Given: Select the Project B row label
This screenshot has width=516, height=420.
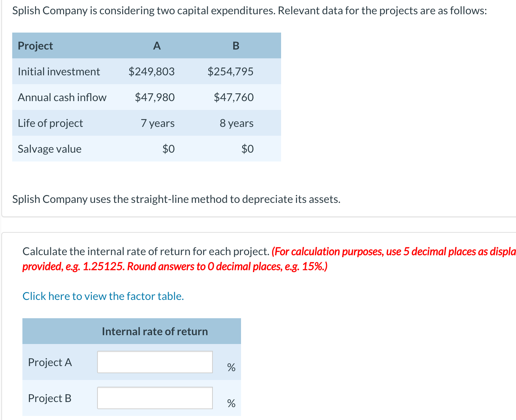Looking at the screenshot, I should click(50, 398).
